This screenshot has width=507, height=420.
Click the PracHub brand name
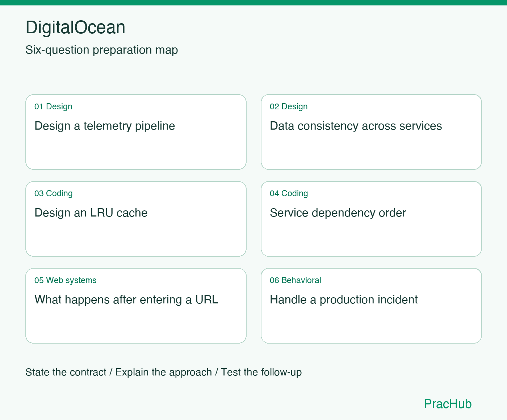pyautogui.click(x=448, y=404)
